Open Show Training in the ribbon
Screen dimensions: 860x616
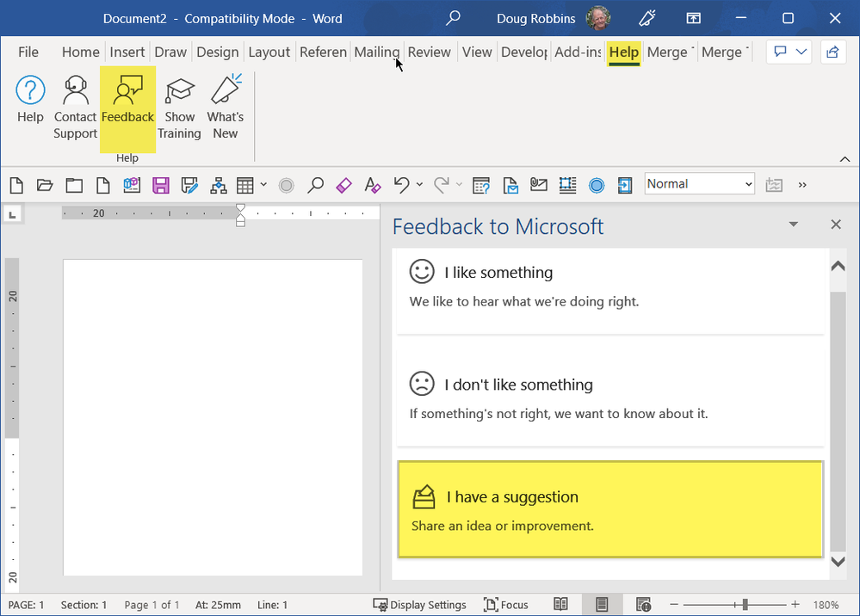pyautogui.click(x=179, y=108)
